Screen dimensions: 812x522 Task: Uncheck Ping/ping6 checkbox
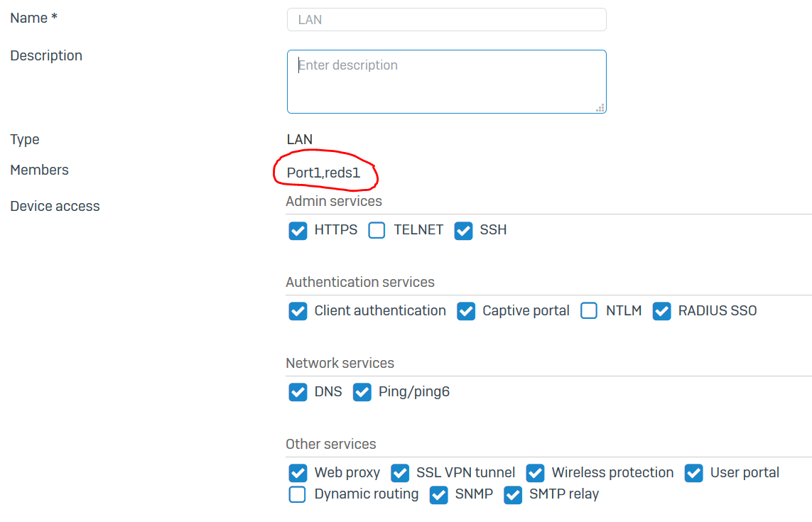click(x=362, y=393)
